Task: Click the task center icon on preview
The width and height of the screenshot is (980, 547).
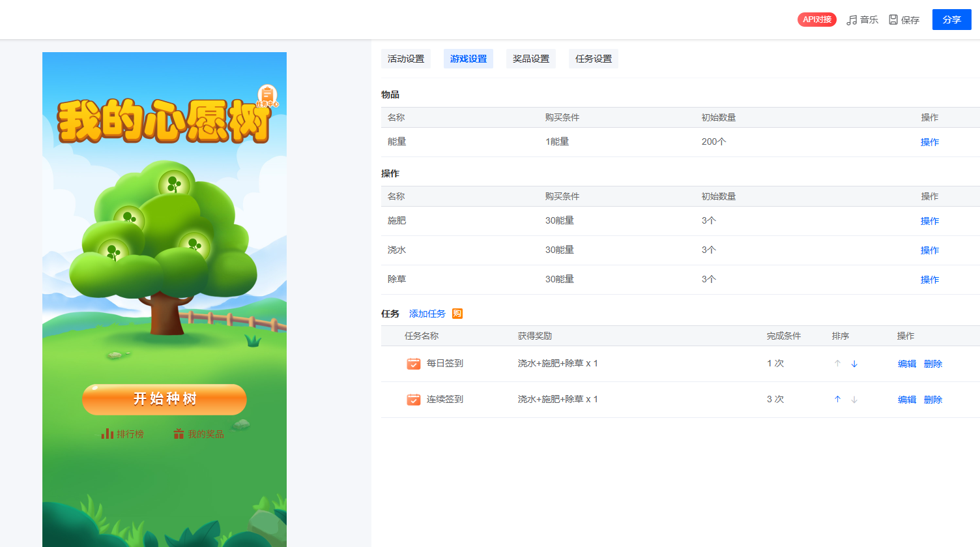Action: point(267,96)
